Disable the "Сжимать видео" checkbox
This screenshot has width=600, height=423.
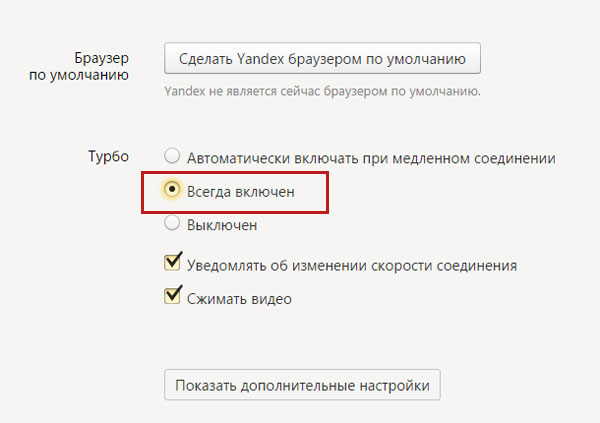coord(173,296)
